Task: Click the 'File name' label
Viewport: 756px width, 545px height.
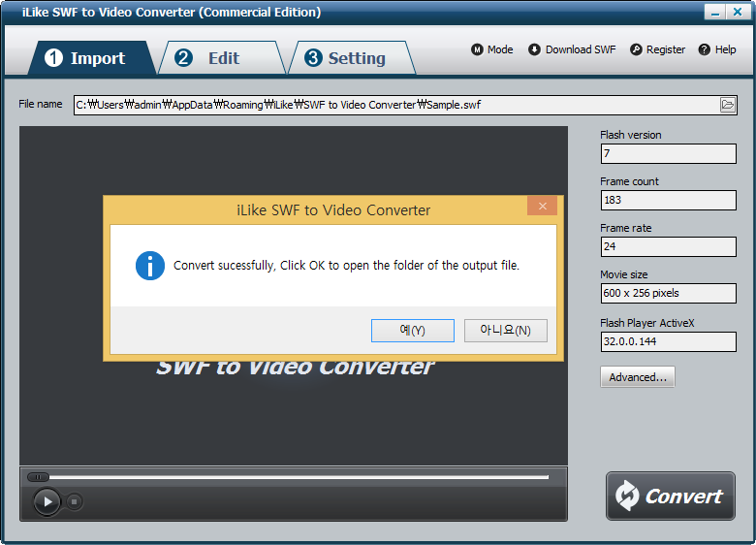Action: 41,104
